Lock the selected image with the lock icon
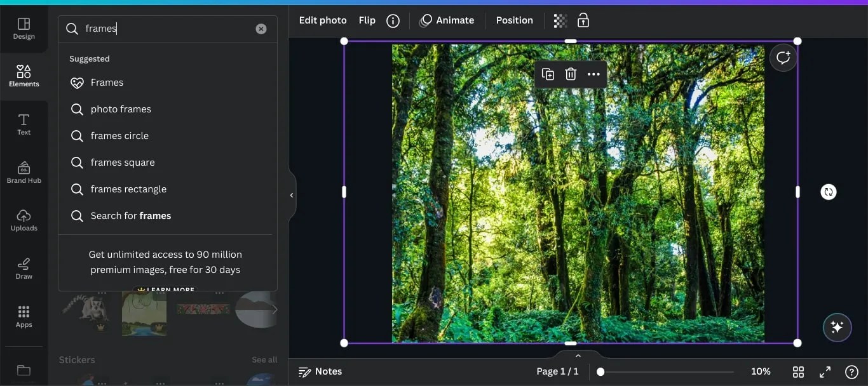Image resolution: width=868 pixels, height=386 pixels. pyautogui.click(x=583, y=20)
